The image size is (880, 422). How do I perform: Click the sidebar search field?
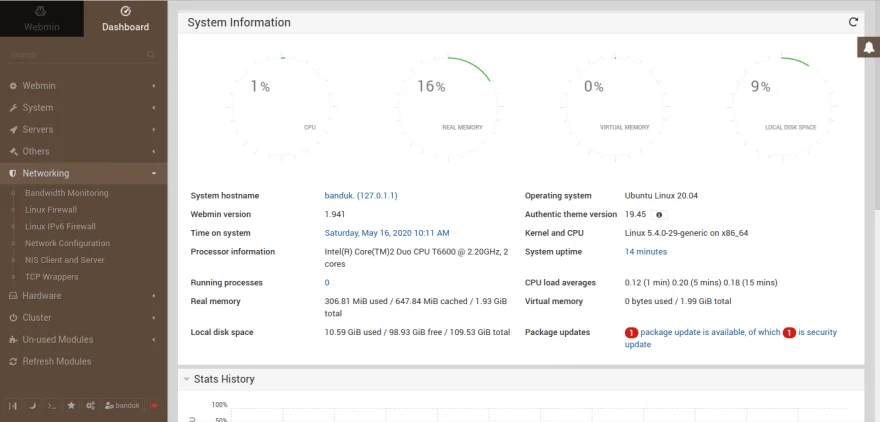click(x=75, y=54)
